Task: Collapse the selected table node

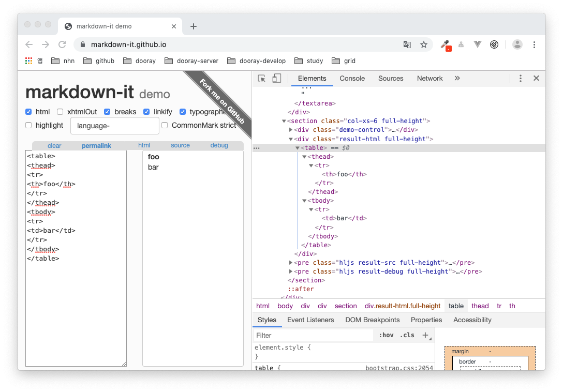Action: click(x=298, y=148)
